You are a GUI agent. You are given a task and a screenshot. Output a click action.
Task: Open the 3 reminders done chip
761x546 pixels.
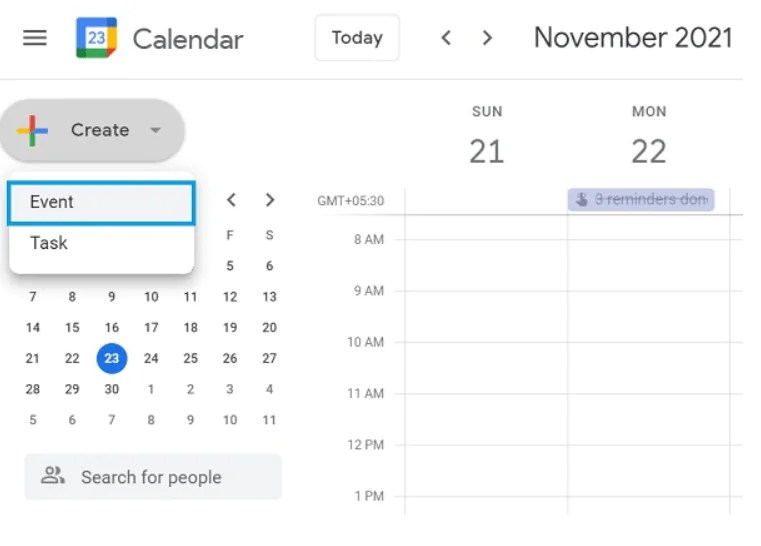[x=641, y=200]
